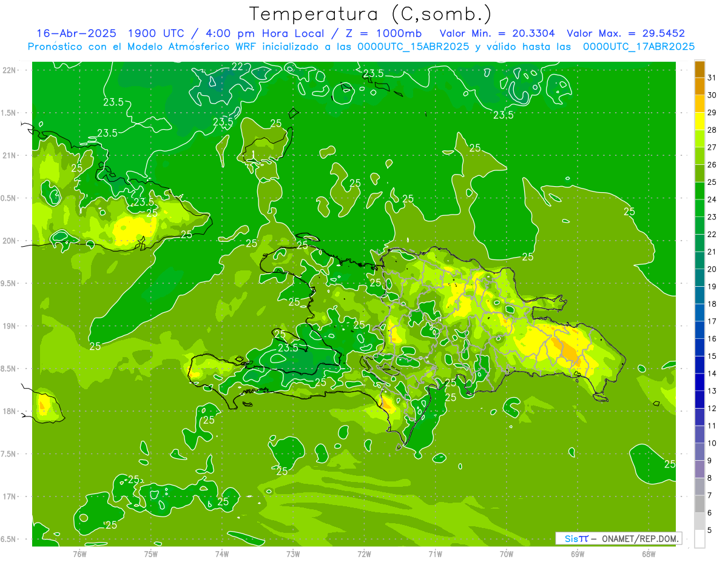Click the "76W" longitude axis label

click(79, 554)
